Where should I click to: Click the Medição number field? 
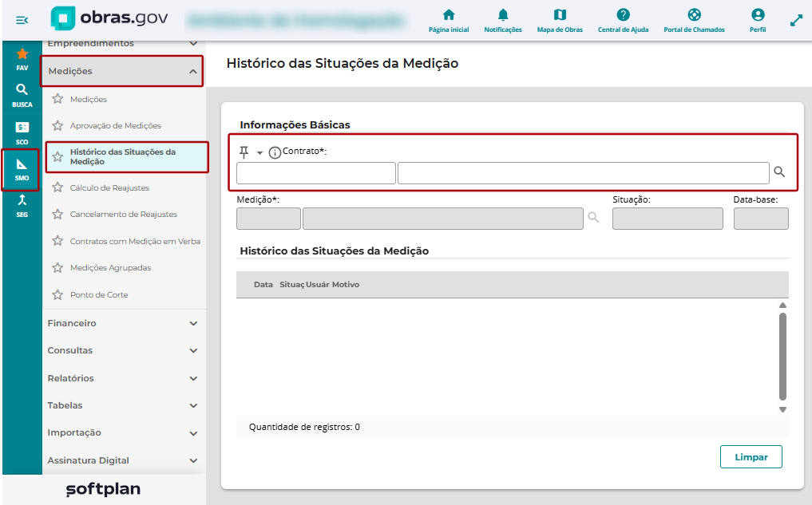[x=268, y=219]
